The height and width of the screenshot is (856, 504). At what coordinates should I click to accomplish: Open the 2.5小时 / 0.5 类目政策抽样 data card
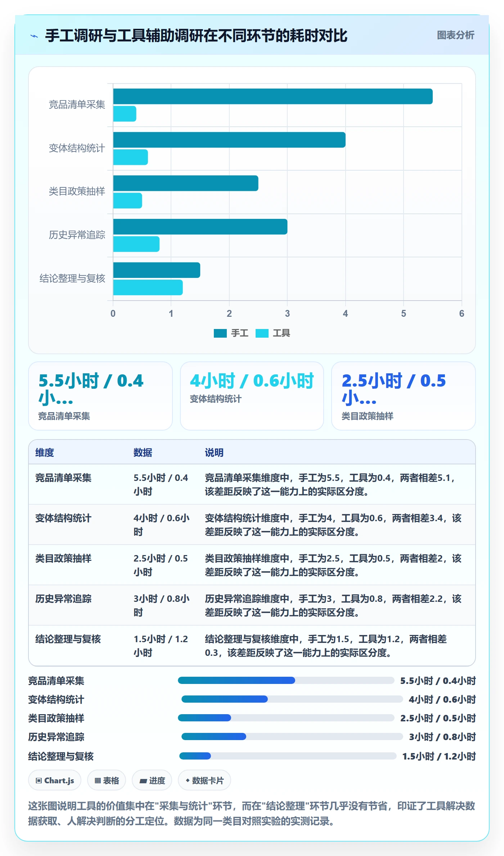(404, 396)
